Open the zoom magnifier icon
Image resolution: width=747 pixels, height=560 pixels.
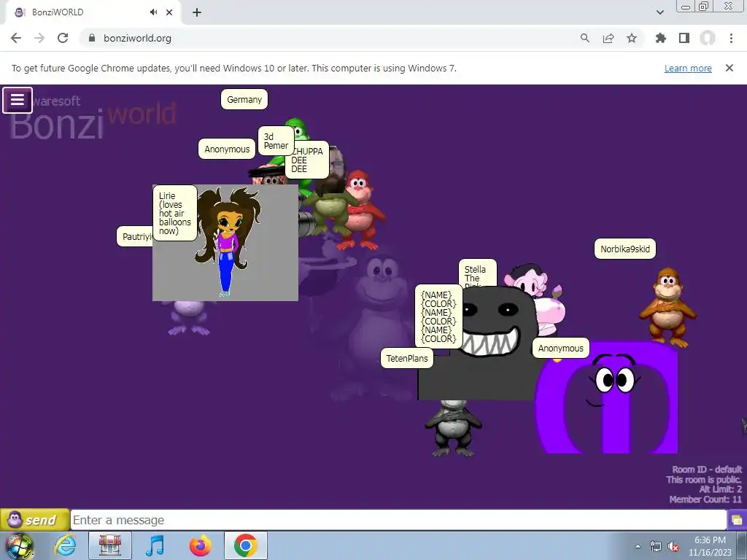pyautogui.click(x=584, y=38)
